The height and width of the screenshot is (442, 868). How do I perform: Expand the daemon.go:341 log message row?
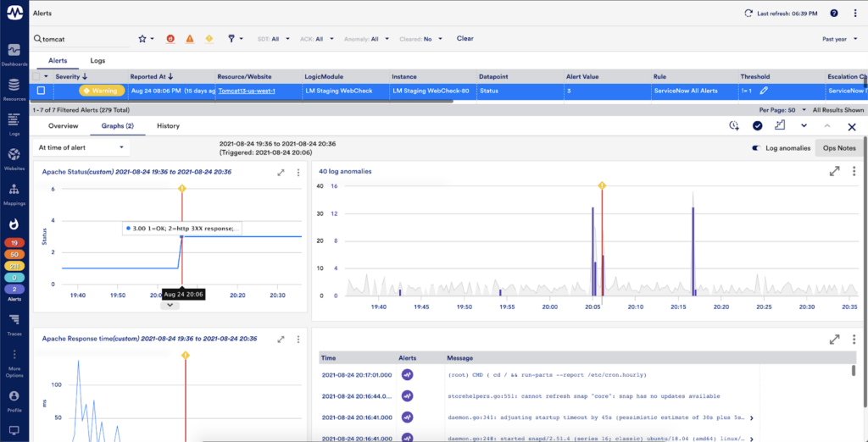(754, 417)
